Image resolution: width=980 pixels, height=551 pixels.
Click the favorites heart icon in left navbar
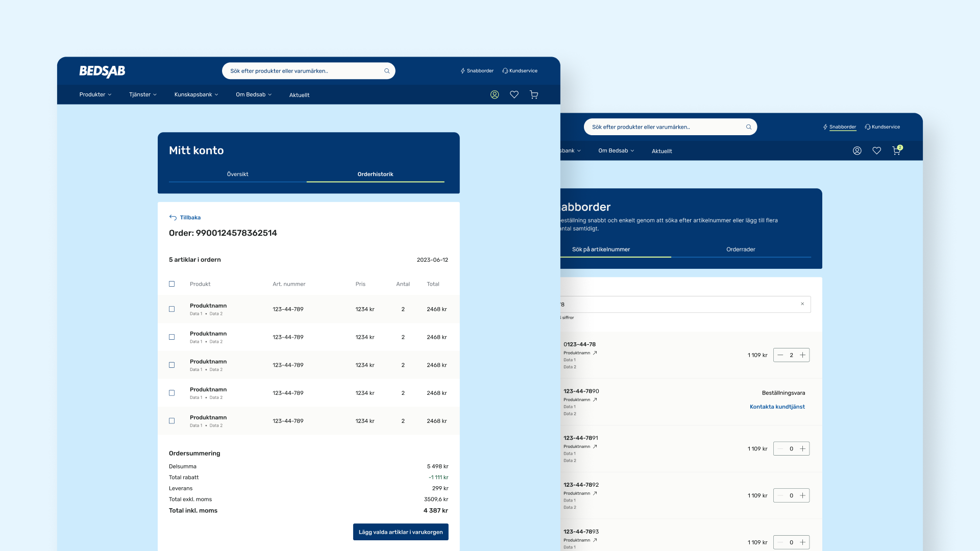coord(514,94)
